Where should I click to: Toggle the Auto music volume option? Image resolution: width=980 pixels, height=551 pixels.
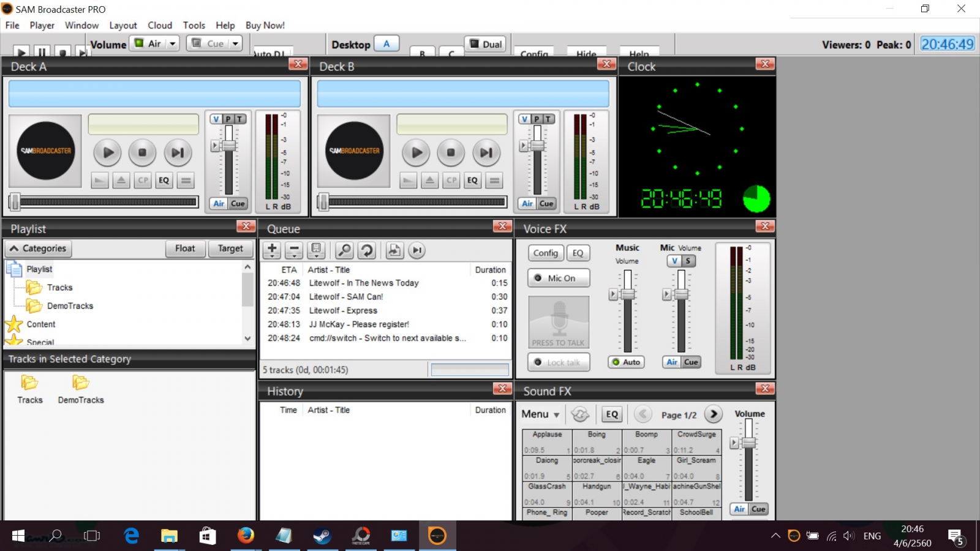click(626, 362)
